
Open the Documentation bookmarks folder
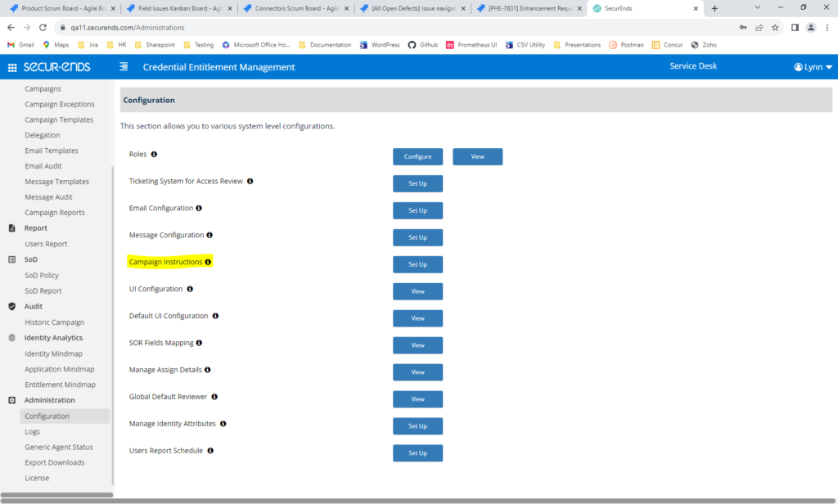(325, 45)
